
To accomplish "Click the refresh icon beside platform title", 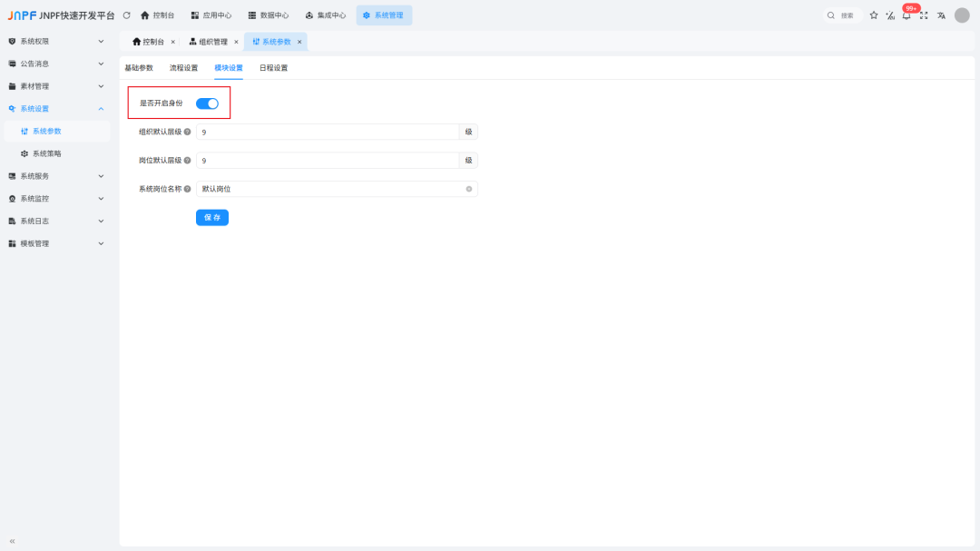I will [x=127, y=15].
